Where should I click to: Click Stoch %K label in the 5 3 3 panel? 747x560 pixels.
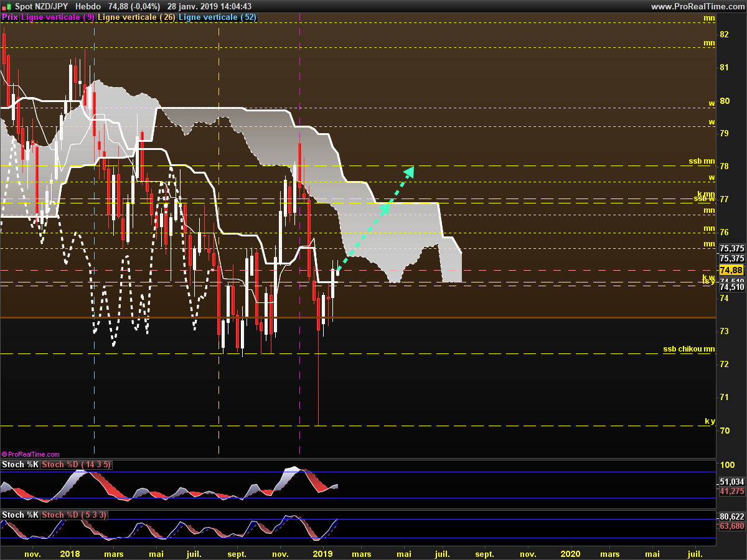tap(21, 515)
